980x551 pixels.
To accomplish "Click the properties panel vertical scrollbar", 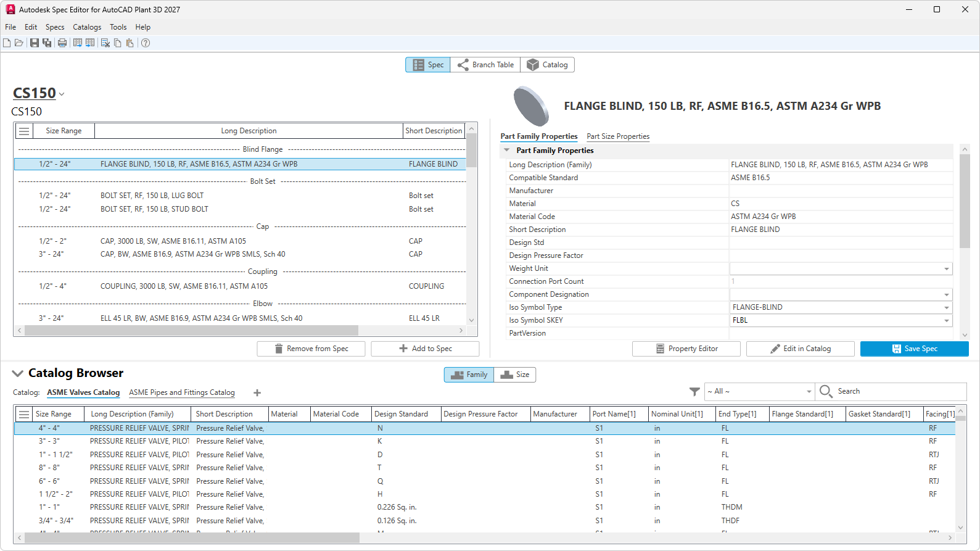I will pos(965,201).
